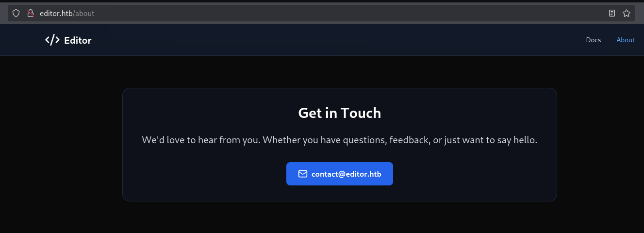Click the "Editor" brand name text
The height and width of the screenshot is (233, 644).
(x=78, y=40)
